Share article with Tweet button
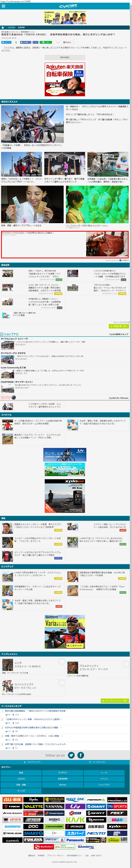Screen dimensions: 132x868 (6, 42)
